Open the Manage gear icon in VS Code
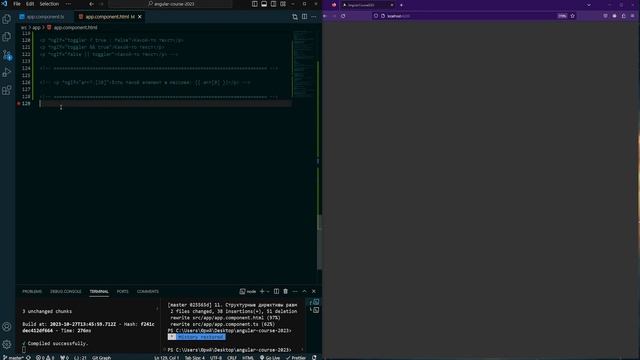 point(7,344)
